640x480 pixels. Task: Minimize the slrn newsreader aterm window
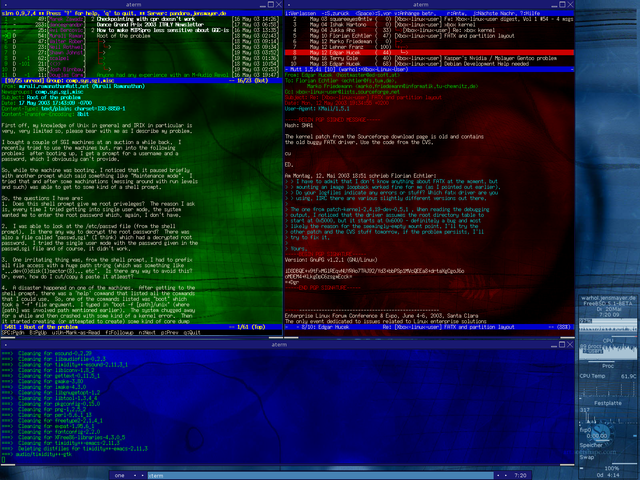tap(263, 6)
